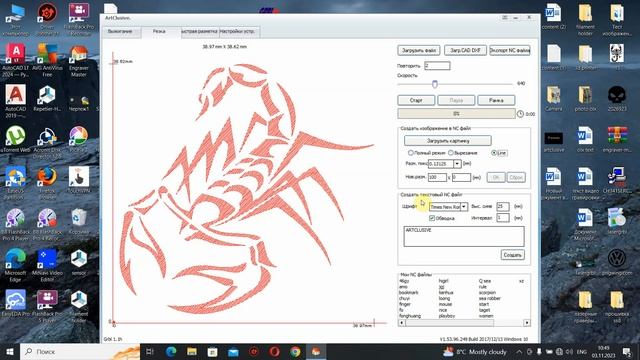Click the Загрузить картинку button
This screenshot has width=640, height=360.
(448, 140)
